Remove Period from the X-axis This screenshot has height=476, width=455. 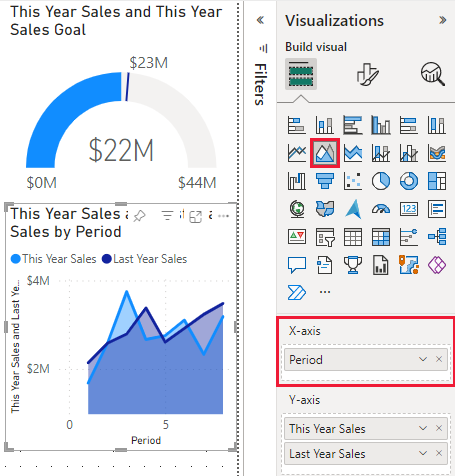tap(439, 359)
